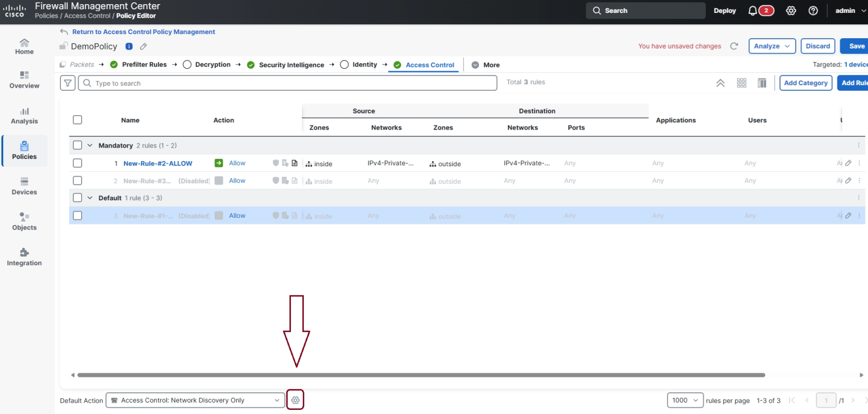868x414 pixels.
Task: Open the kebab menu for New-Rule-#2-ALLOW
Action: [x=859, y=163]
